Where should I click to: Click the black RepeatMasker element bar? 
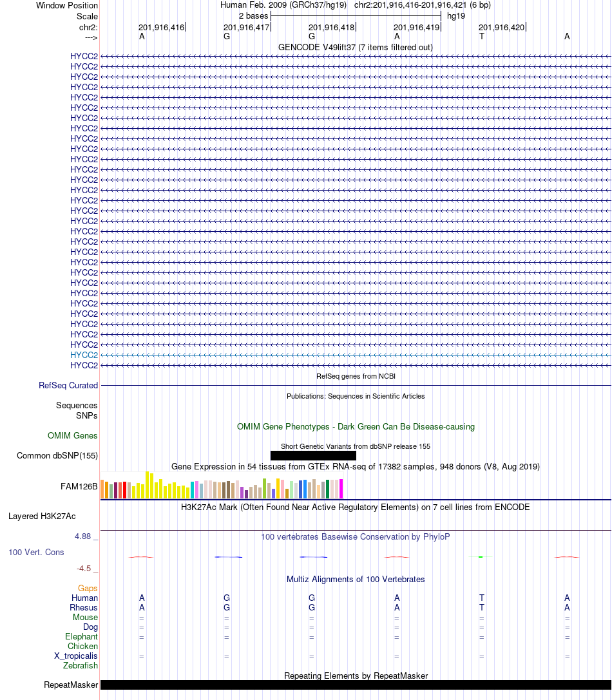(x=356, y=685)
